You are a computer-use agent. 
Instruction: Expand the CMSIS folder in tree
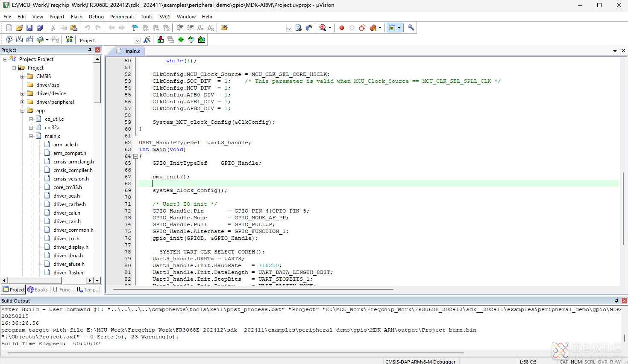[x=22, y=76]
